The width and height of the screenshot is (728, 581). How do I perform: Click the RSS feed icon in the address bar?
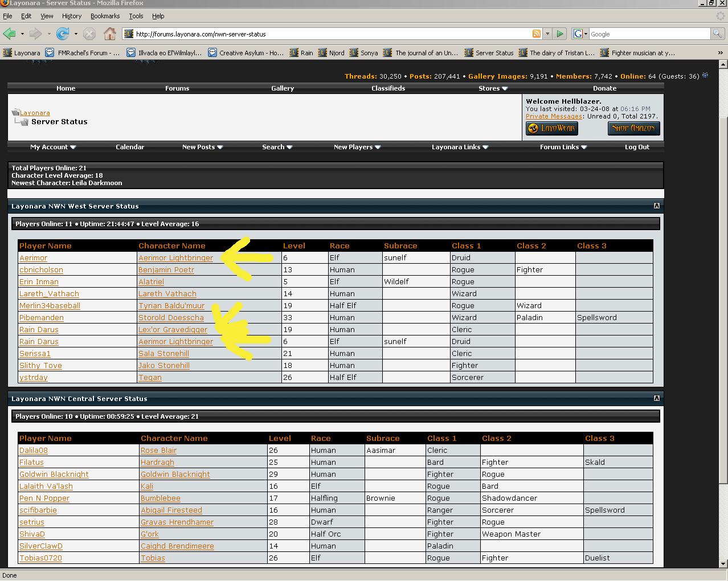536,34
